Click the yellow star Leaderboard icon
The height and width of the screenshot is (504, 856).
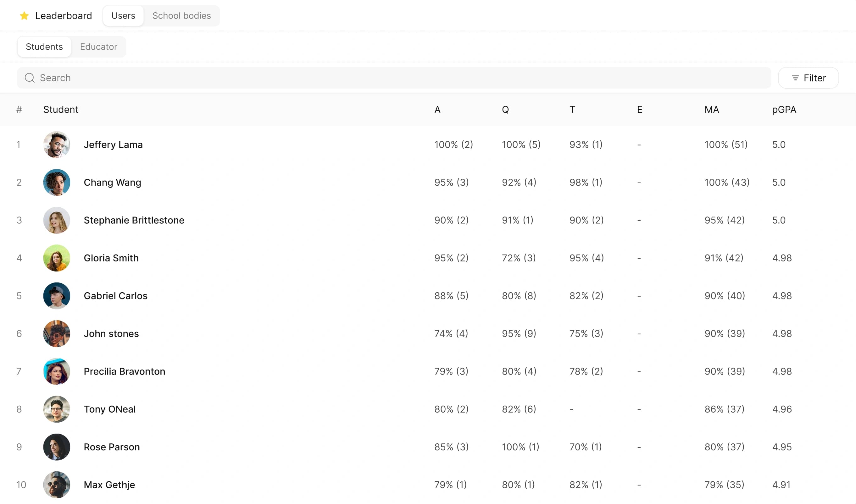tap(24, 16)
